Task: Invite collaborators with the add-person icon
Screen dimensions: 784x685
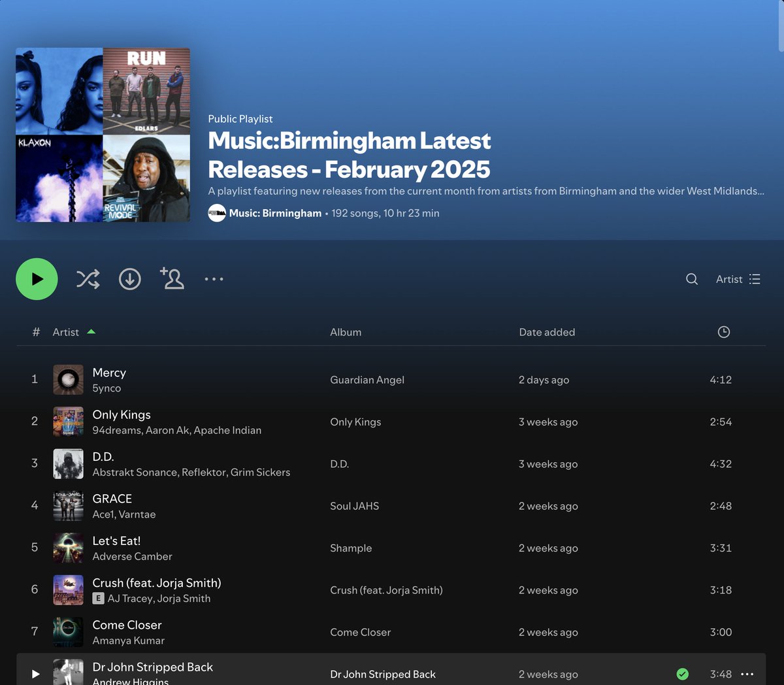Action: [172, 278]
